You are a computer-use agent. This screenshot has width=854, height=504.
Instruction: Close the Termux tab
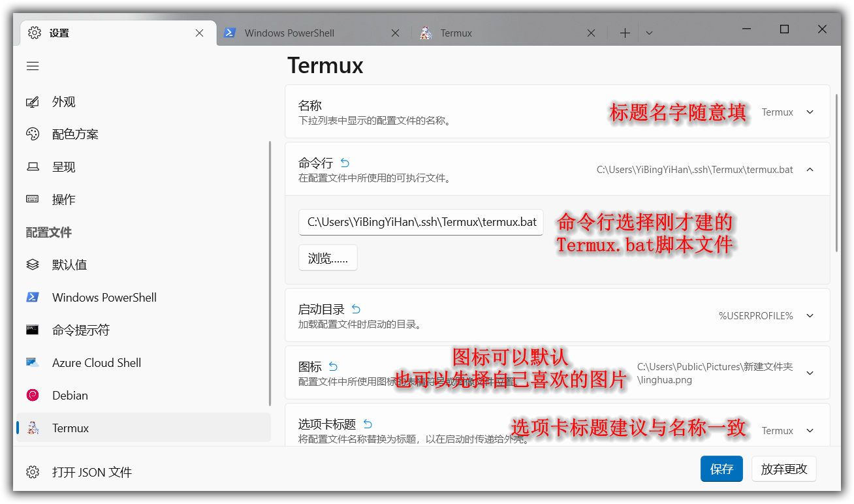(591, 33)
